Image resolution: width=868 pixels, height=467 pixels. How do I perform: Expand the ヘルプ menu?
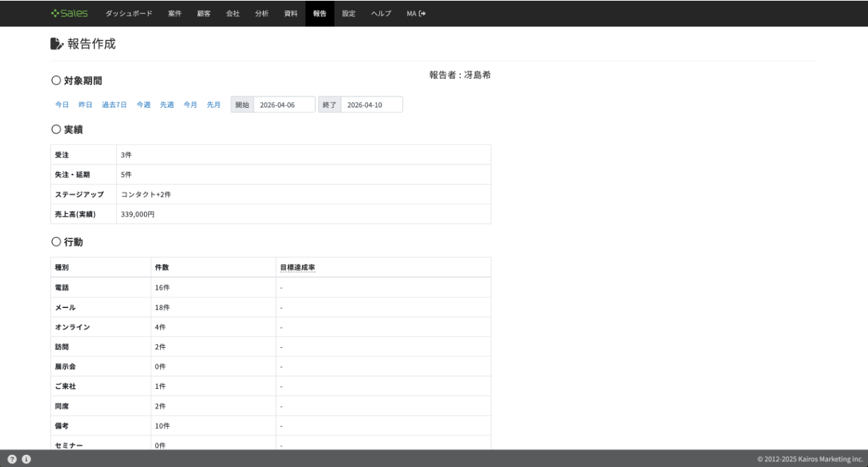[381, 13]
